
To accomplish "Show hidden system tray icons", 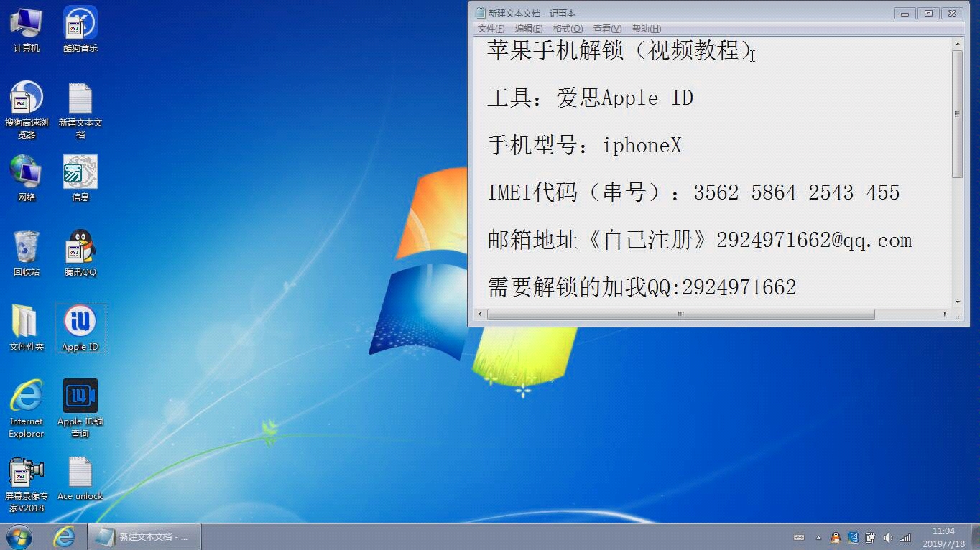I will pos(818,537).
